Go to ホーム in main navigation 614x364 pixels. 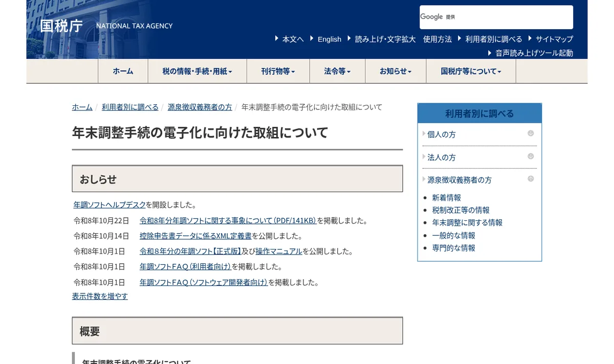[123, 71]
